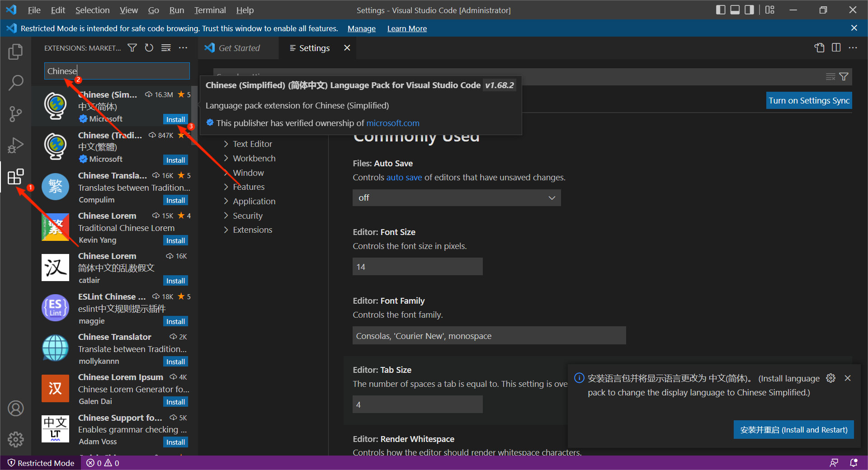Open Settings JSON via the editor title icon
Screen dimensions: 868x470
click(x=819, y=47)
